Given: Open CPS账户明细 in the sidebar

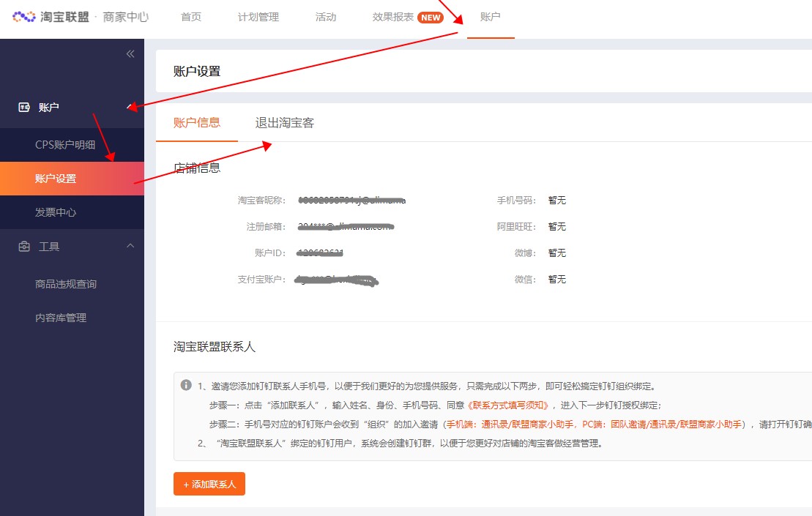Looking at the screenshot, I should click(x=65, y=145).
